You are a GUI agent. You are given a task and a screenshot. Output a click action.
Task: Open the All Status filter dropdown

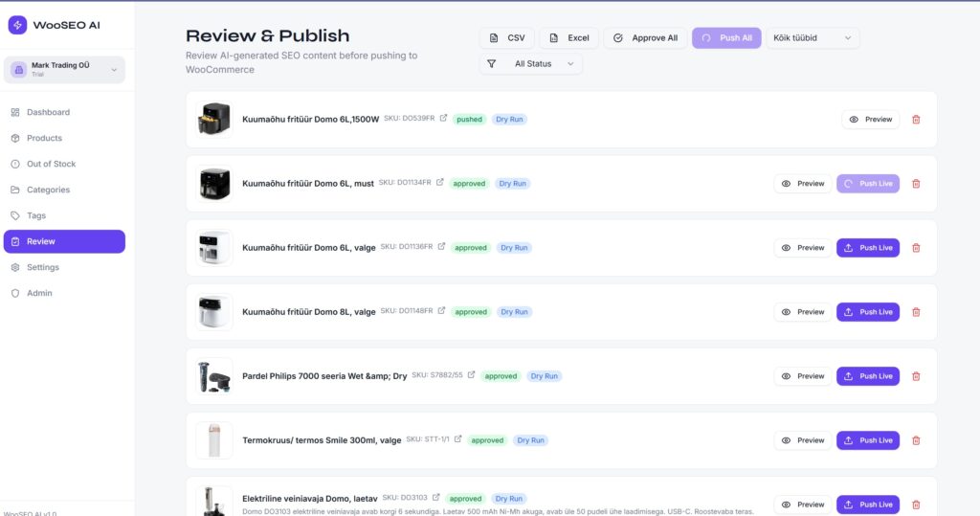(x=531, y=64)
